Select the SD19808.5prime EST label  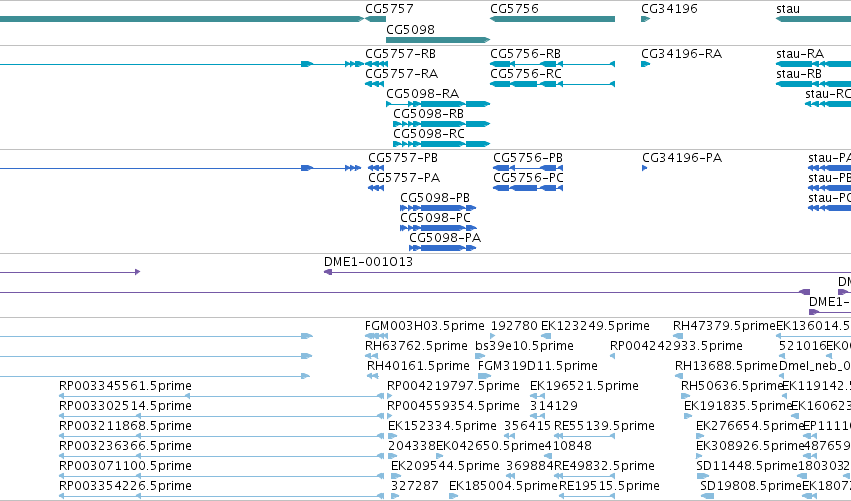[x=751, y=487]
